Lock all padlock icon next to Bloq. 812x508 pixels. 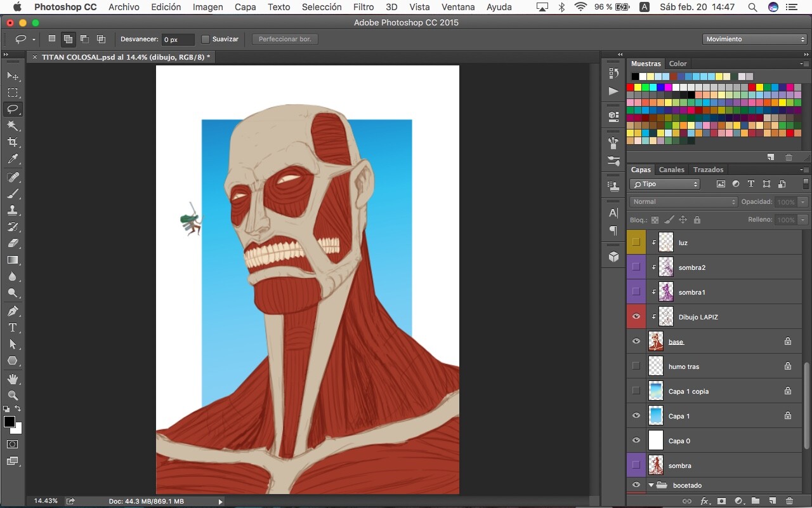coord(697,220)
